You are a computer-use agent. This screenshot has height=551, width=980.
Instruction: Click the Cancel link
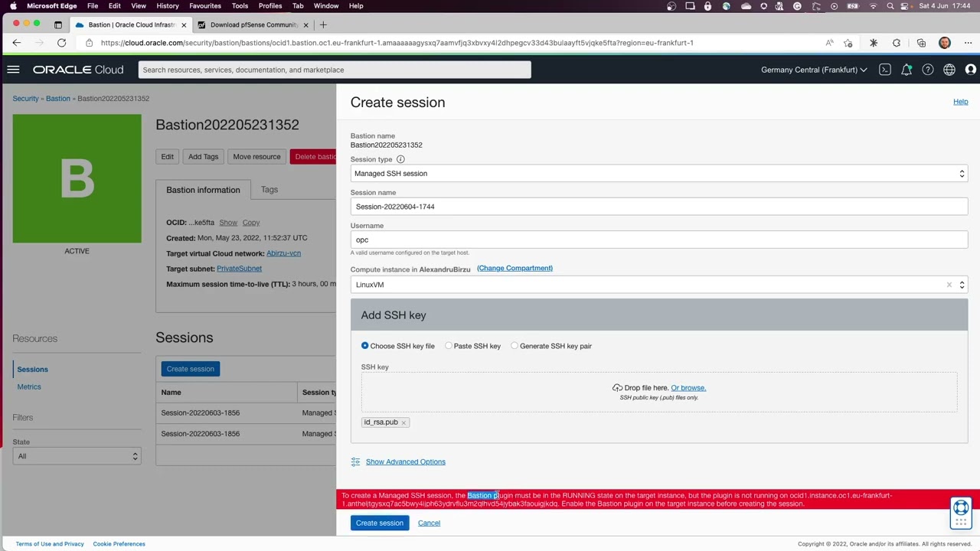[x=429, y=523]
